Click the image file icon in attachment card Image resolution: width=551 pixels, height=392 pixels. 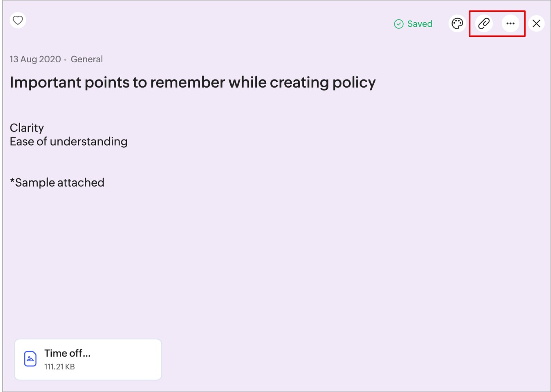coord(30,359)
